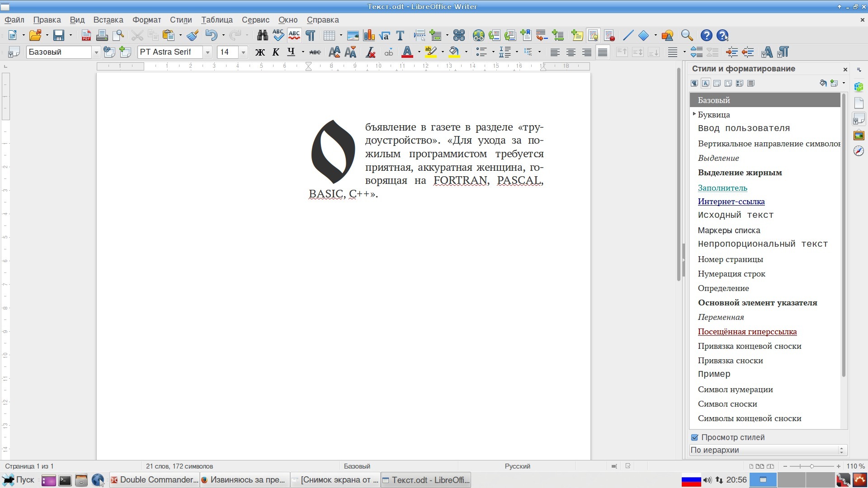Open Insert Table dropdown arrow

tap(340, 35)
